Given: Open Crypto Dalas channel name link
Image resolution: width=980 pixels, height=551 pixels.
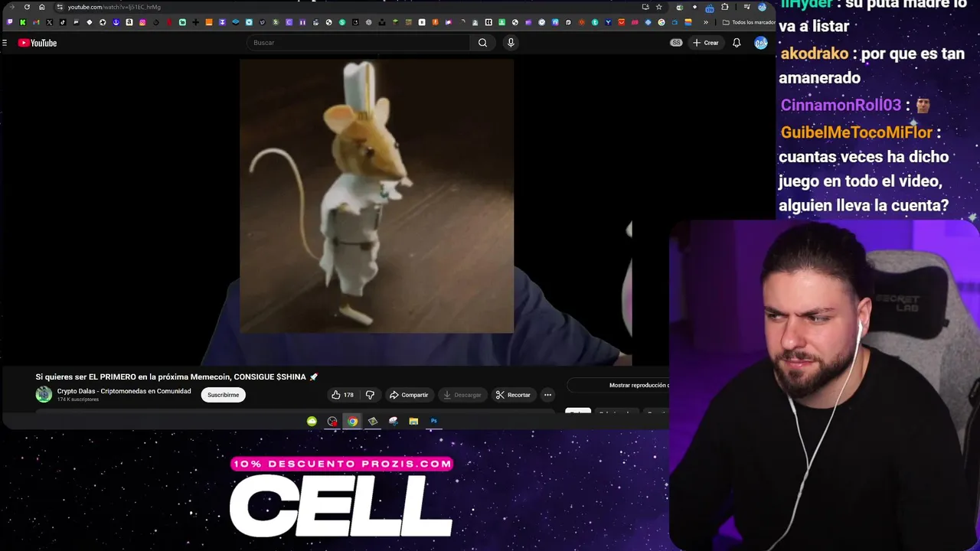Looking at the screenshot, I should point(124,391).
